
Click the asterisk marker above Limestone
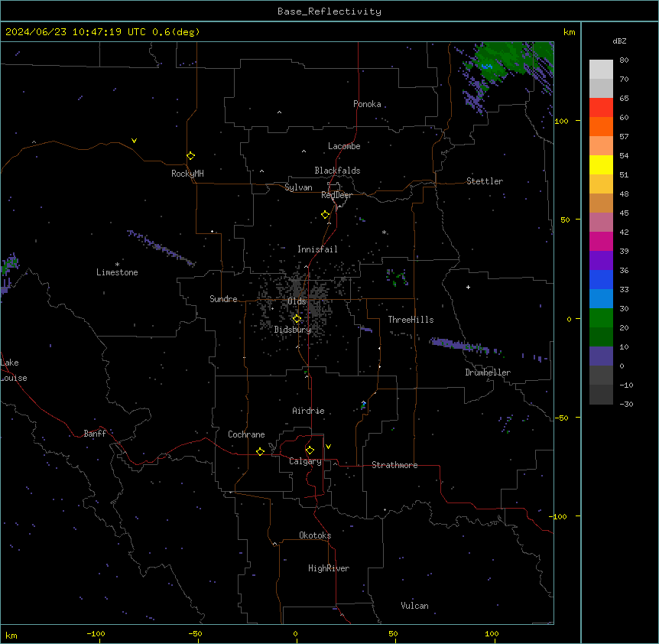click(x=117, y=265)
